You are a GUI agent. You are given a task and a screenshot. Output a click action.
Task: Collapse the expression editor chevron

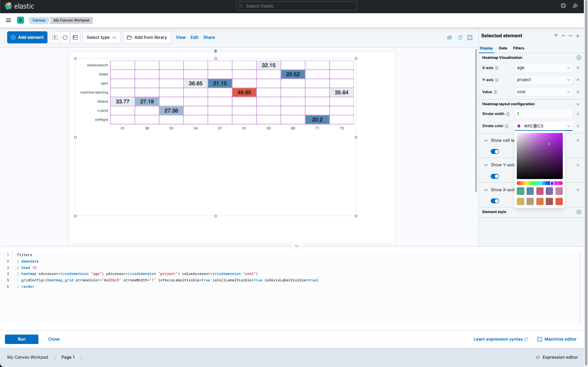tap(297, 246)
